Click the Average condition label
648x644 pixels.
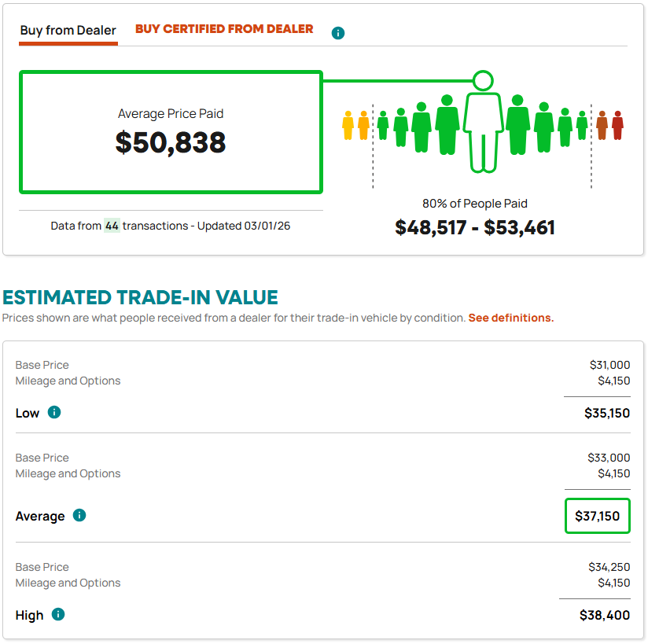(40, 516)
